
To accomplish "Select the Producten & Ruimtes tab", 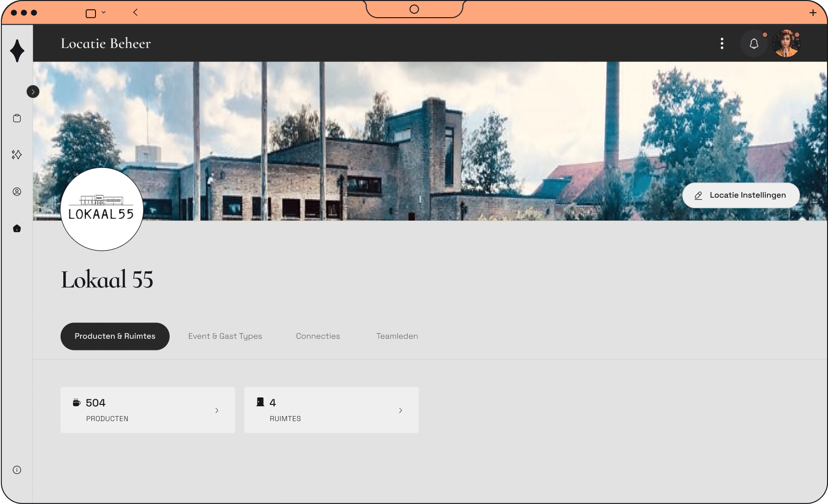I will pyautogui.click(x=115, y=336).
